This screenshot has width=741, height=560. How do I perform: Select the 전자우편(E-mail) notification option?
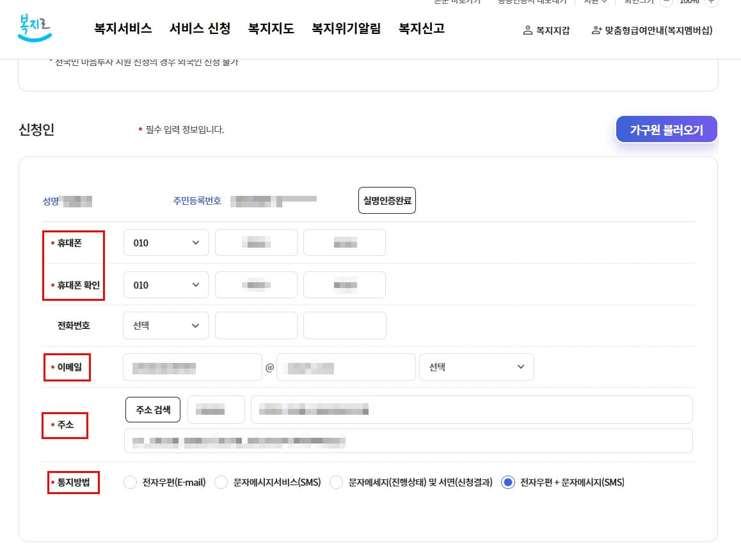130,482
